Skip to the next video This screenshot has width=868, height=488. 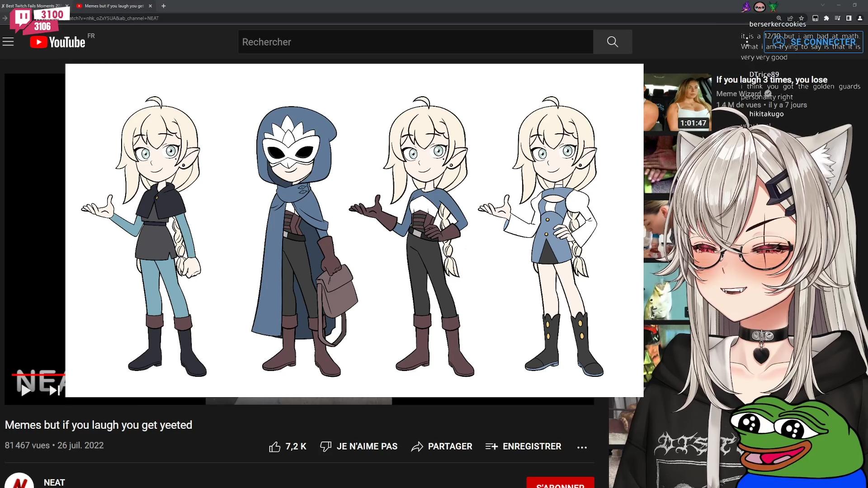pyautogui.click(x=54, y=390)
